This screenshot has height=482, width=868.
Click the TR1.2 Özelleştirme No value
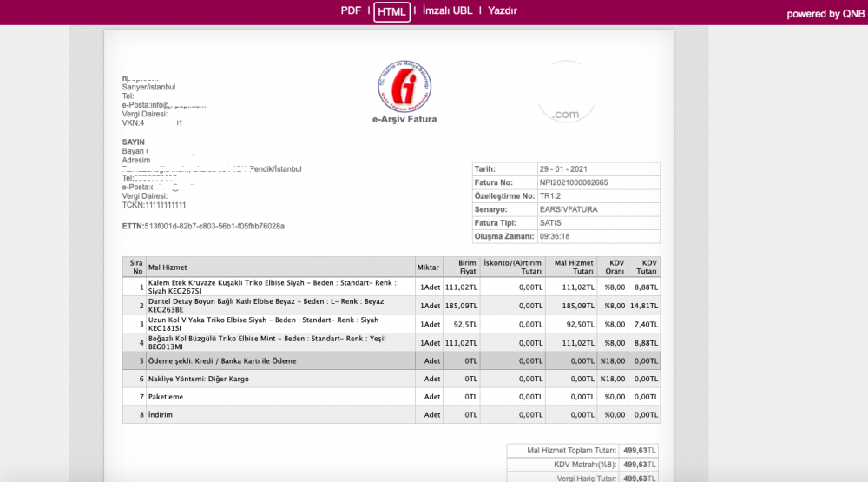(x=549, y=196)
